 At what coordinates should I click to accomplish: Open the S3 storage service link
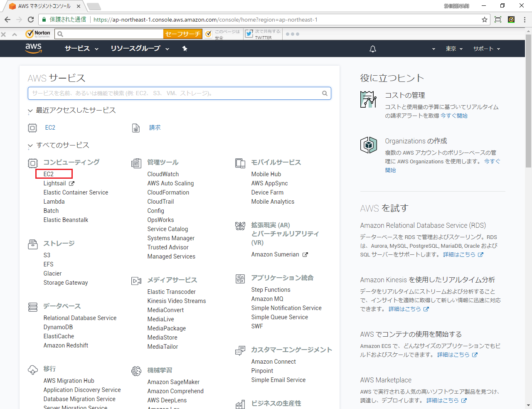point(47,255)
